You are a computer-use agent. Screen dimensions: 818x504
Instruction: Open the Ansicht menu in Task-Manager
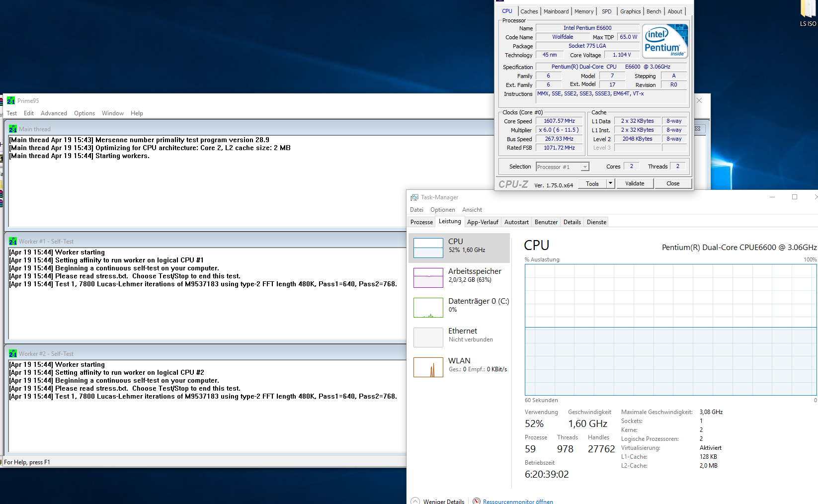coord(472,210)
